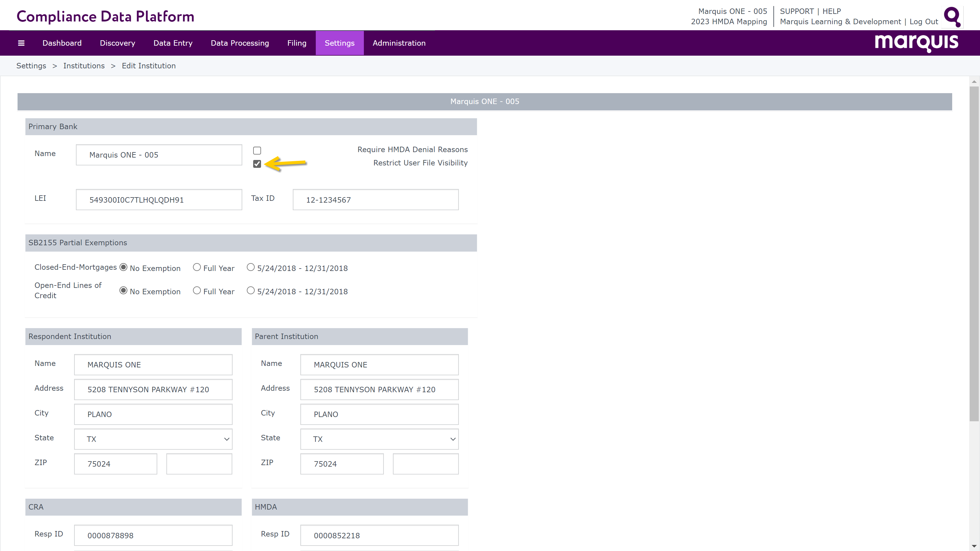Screen dimensions: 980x551
Task: Click the SUPPORT link
Action: tap(797, 11)
